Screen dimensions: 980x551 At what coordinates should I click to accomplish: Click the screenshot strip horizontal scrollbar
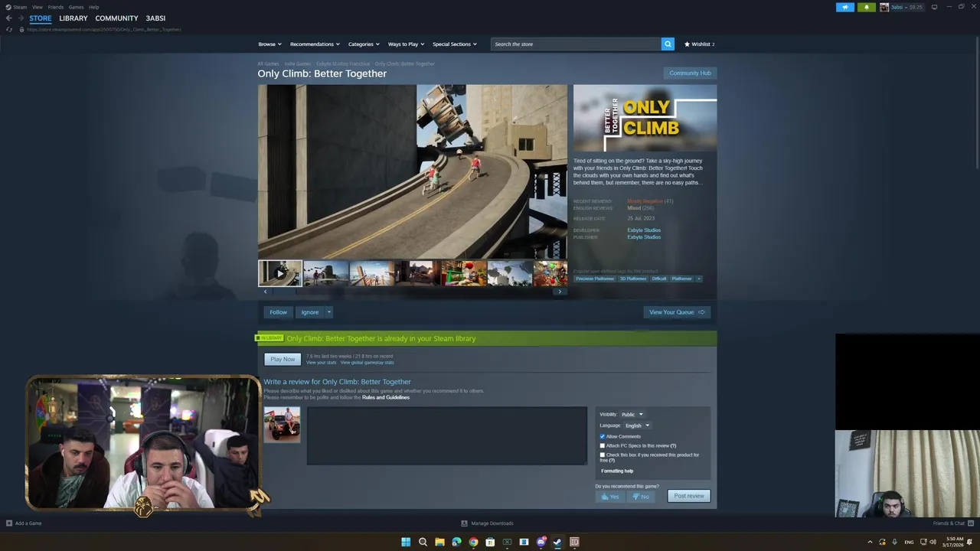[413, 292]
